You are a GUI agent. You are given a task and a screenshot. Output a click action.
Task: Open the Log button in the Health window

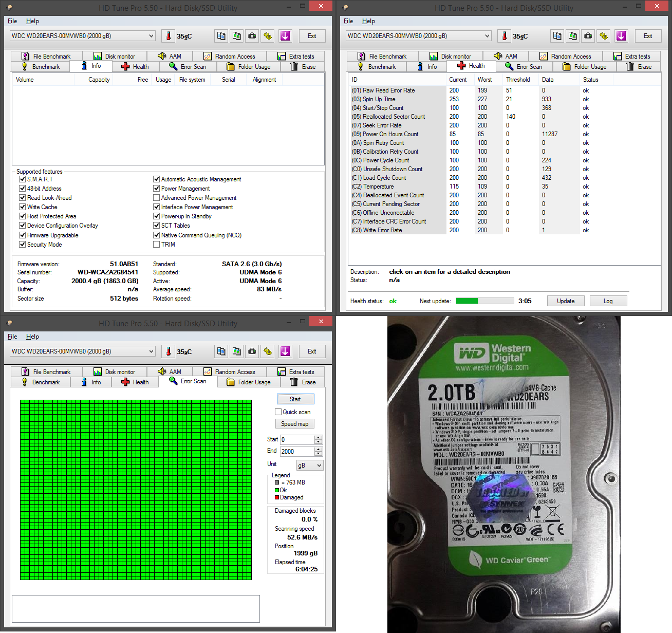608,301
